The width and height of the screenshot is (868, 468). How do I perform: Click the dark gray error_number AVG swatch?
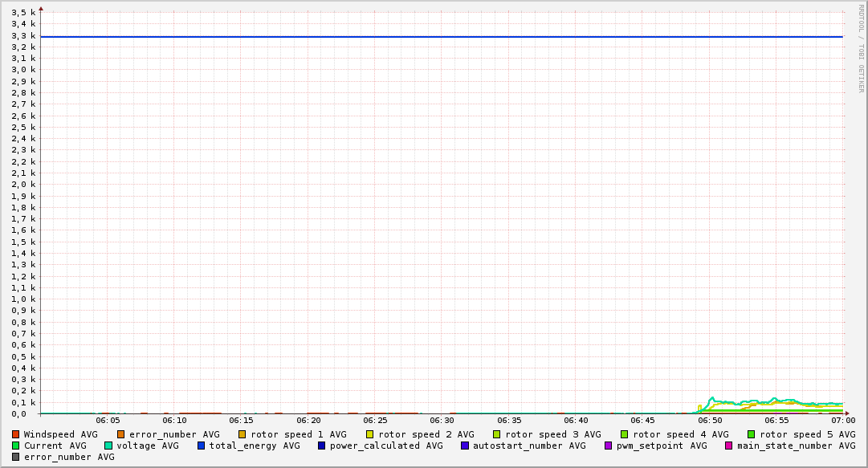15,457
